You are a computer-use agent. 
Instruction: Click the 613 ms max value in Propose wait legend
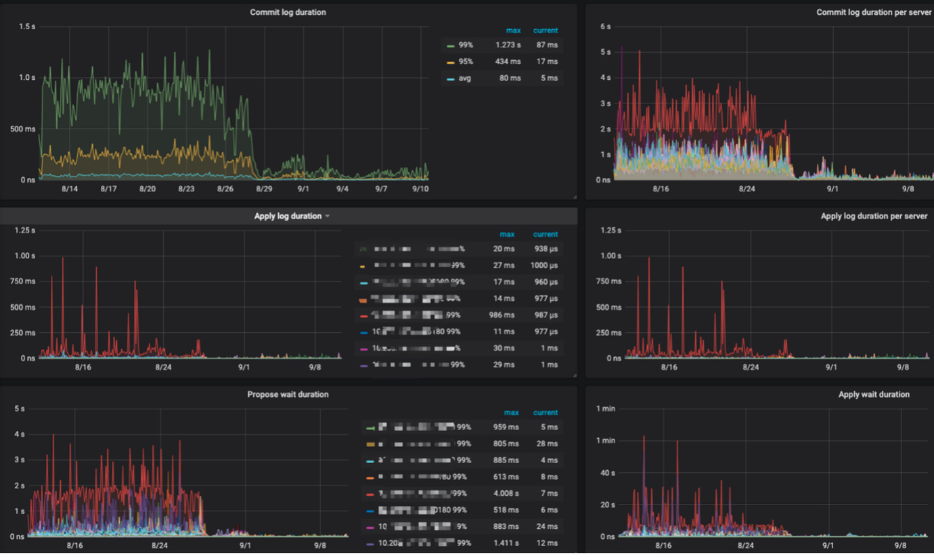(x=506, y=477)
